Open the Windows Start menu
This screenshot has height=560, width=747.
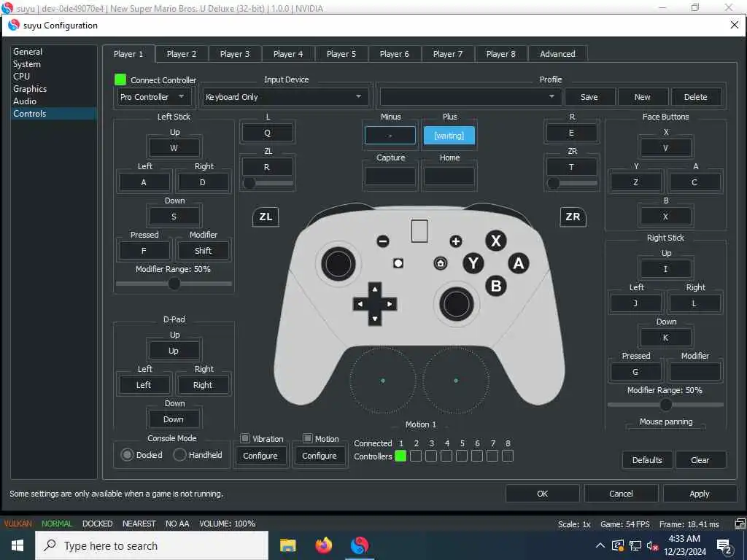[x=18, y=545]
